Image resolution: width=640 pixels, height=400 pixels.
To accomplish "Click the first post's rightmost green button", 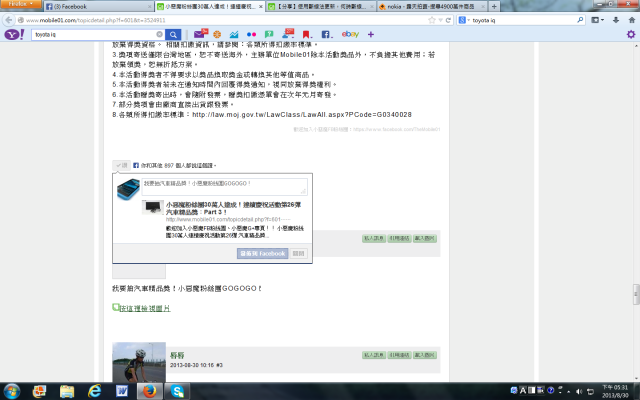I will point(424,238).
